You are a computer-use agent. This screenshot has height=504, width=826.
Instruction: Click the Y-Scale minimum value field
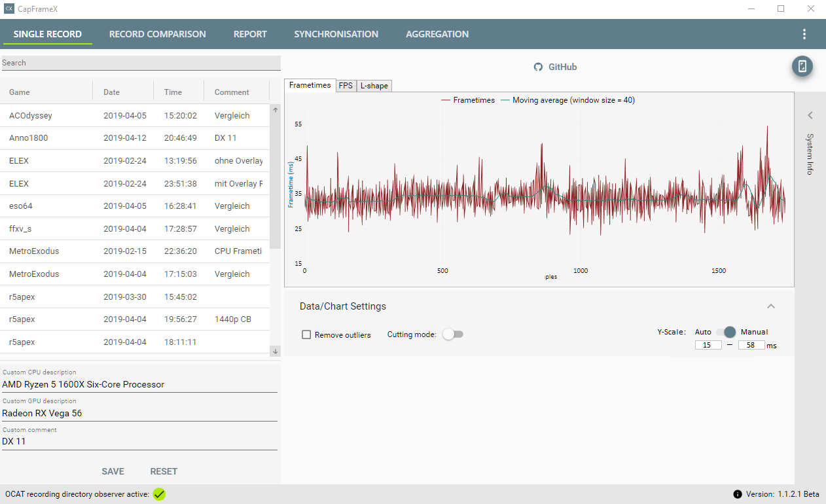[x=708, y=345]
